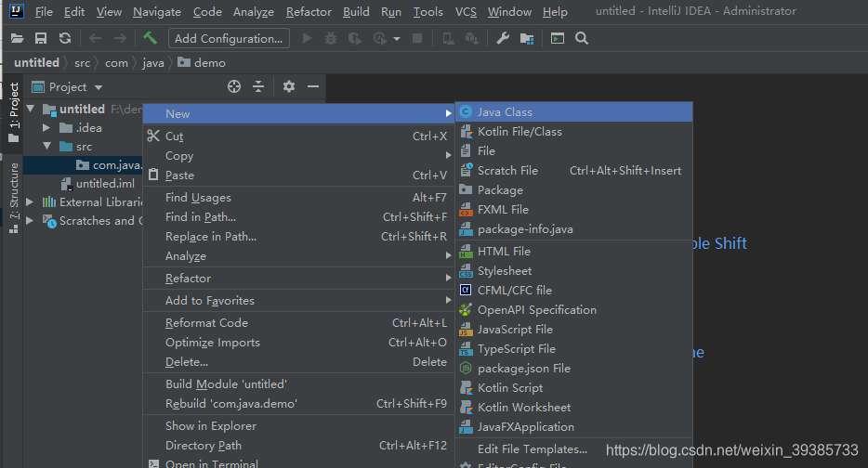Click the Open folder toolbar icon
Viewport: 868px width, 468px height.
tap(17, 38)
